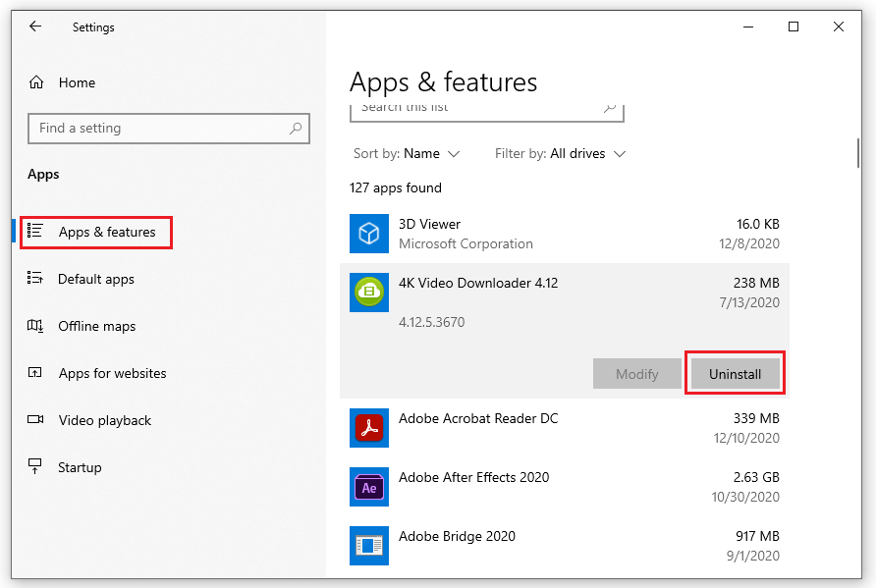Click the 3D Viewer app icon
The width and height of the screenshot is (876, 588).
coord(369,234)
